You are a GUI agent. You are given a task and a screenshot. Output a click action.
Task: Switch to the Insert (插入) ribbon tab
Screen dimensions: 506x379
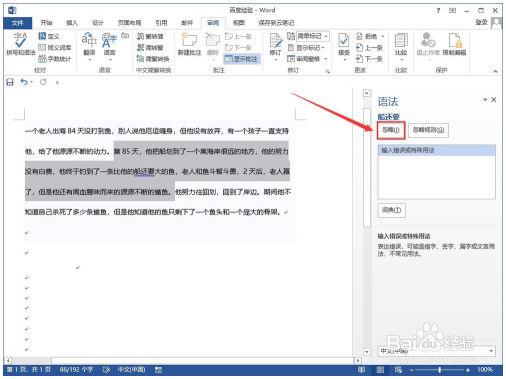click(72, 23)
